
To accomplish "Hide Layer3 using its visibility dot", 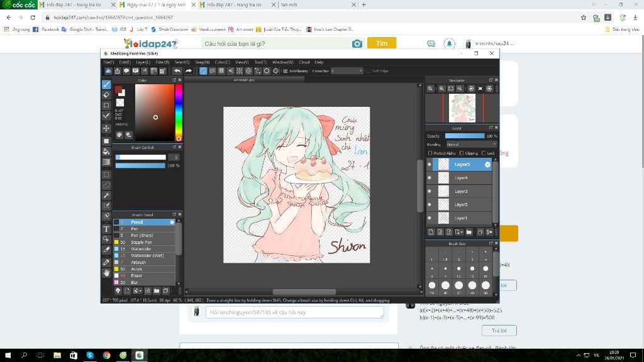I will click(429, 191).
